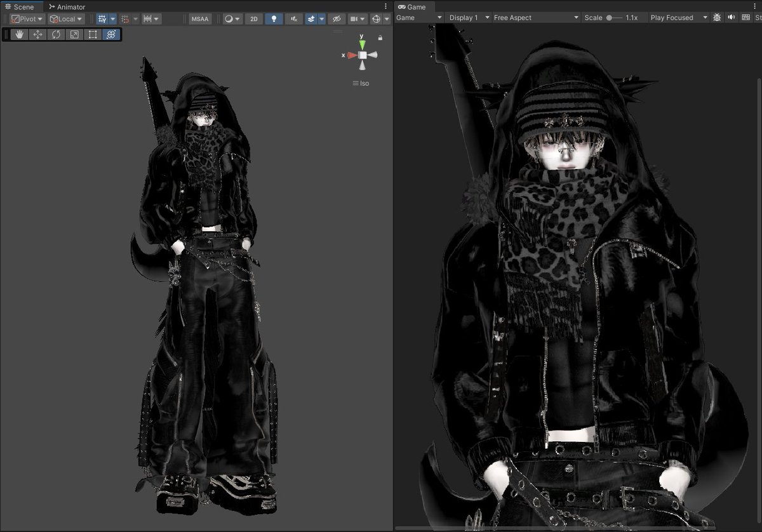Screen dimensions: 762x532
Task: Toggle Game view audio mute speaker
Action: [x=732, y=18]
